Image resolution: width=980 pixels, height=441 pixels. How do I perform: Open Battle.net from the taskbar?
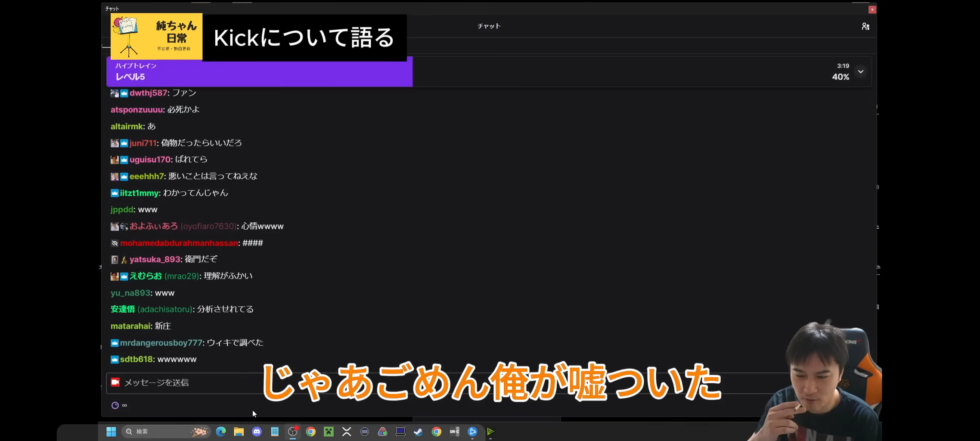pyautogui.click(x=472, y=432)
